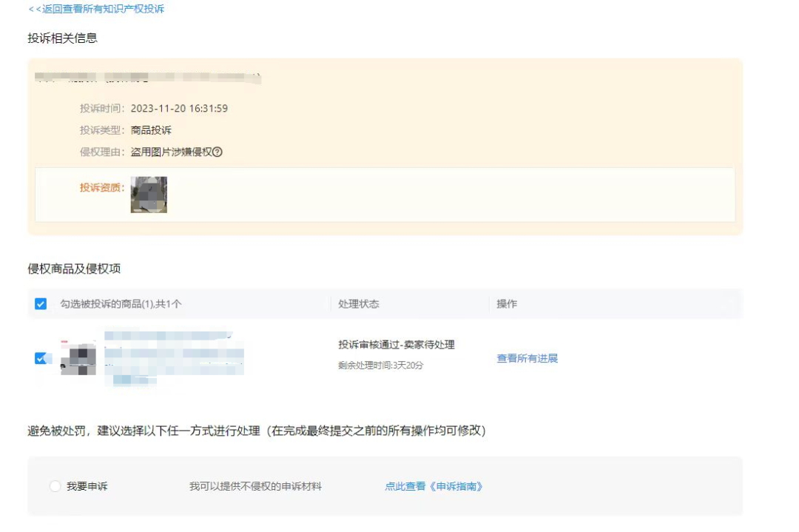
Task: Click the 投诉审核通过-卖家待处理 status text
Action: click(398, 345)
